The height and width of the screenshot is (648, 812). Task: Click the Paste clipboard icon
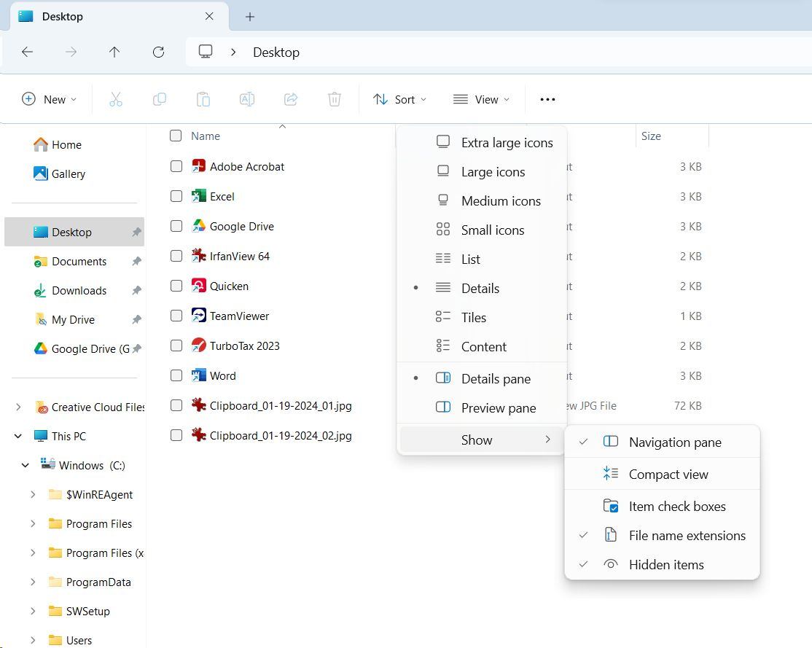203,99
